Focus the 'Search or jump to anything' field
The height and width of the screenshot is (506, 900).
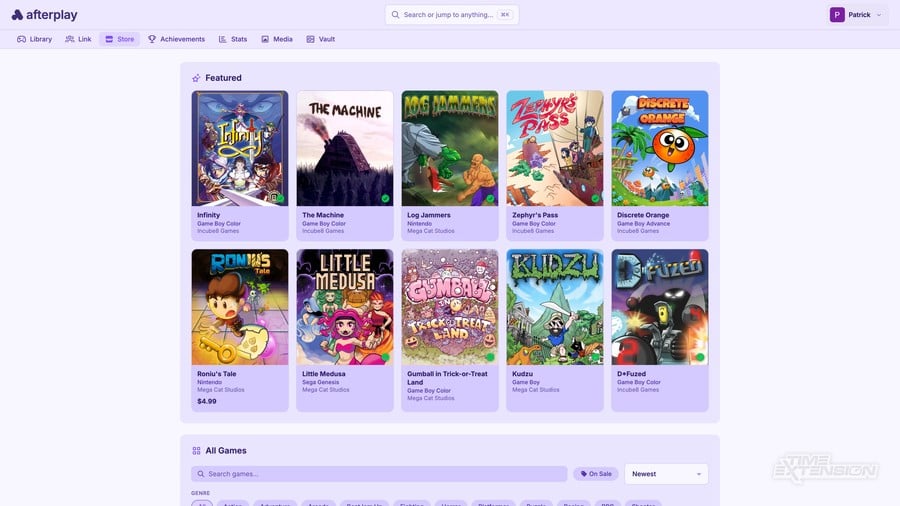pos(452,15)
